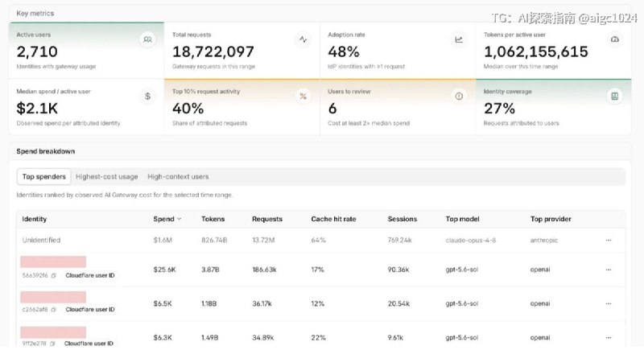Click the Total requests activity icon
Image resolution: width=644 pixels, height=350 pixels.
pos(303,39)
